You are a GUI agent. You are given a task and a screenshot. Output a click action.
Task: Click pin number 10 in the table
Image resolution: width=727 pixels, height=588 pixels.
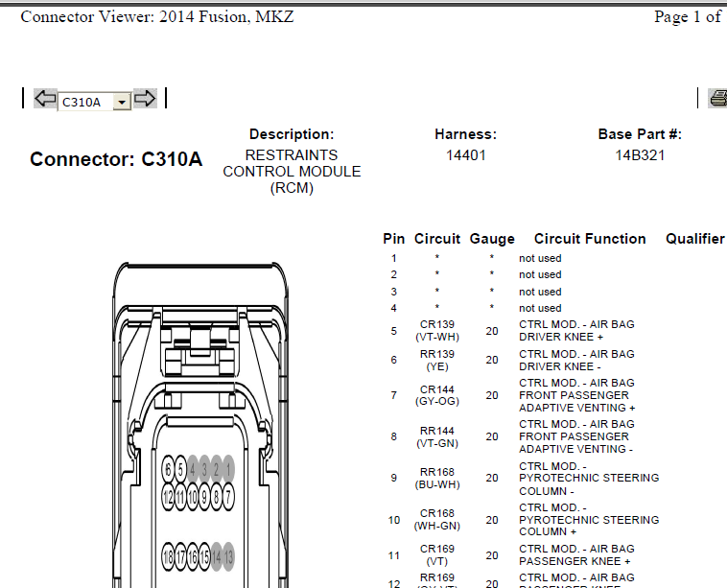pos(393,520)
